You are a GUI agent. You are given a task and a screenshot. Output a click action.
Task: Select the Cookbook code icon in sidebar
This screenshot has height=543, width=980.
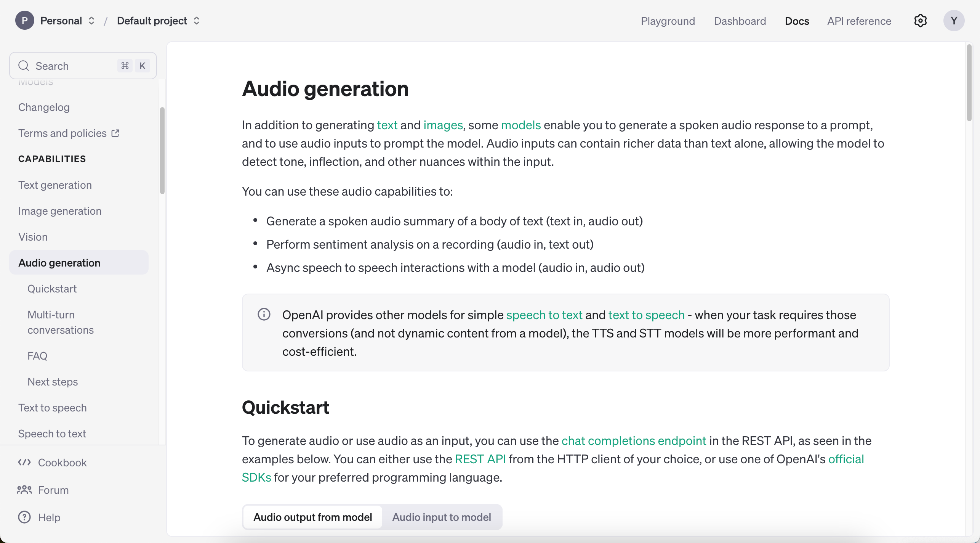(x=24, y=462)
